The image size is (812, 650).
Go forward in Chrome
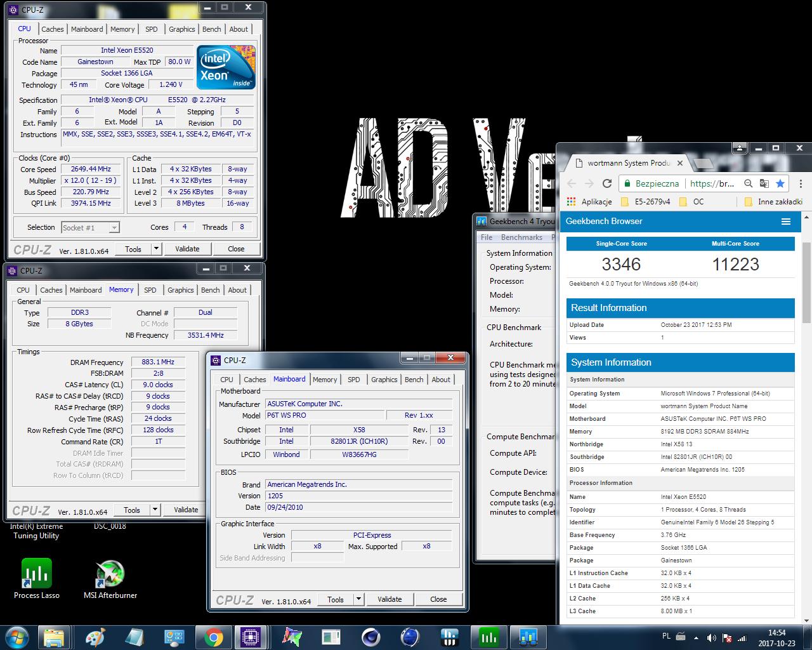pyautogui.click(x=589, y=183)
